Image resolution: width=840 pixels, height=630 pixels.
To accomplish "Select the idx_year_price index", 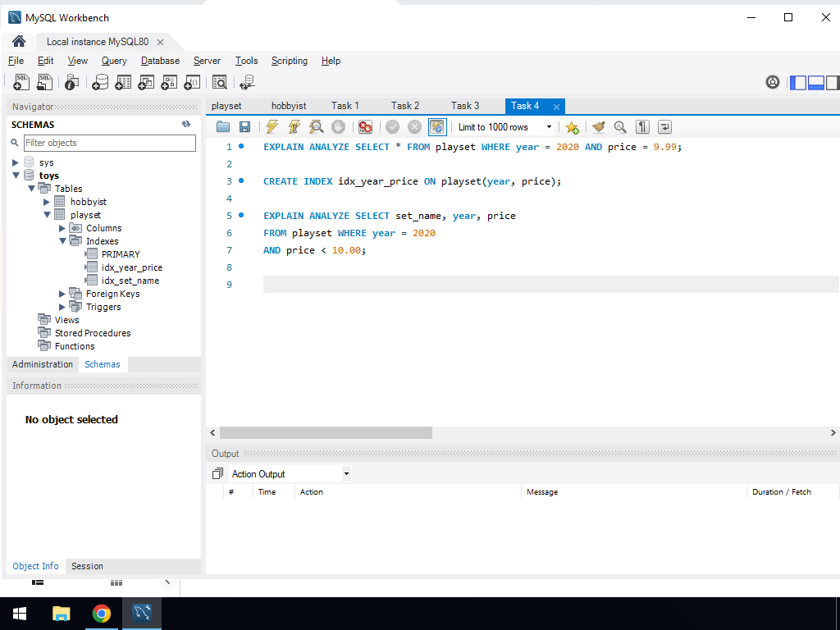I will [131, 267].
